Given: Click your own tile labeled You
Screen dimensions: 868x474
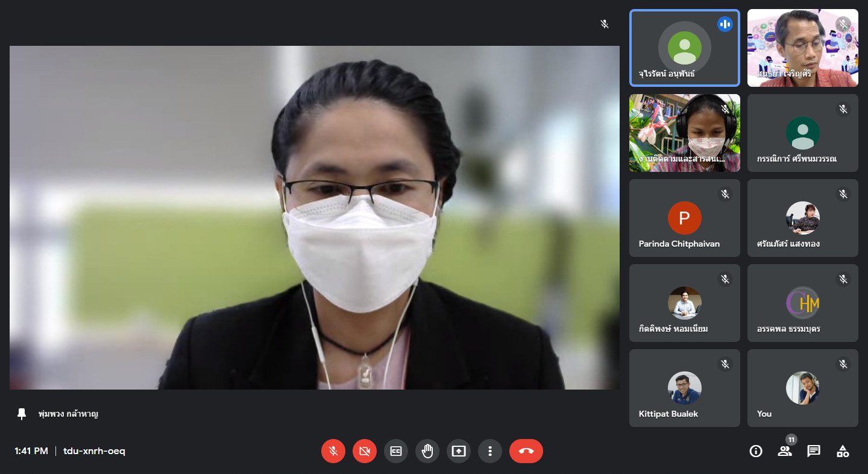Looking at the screenshot, I should tap(802, 388).
